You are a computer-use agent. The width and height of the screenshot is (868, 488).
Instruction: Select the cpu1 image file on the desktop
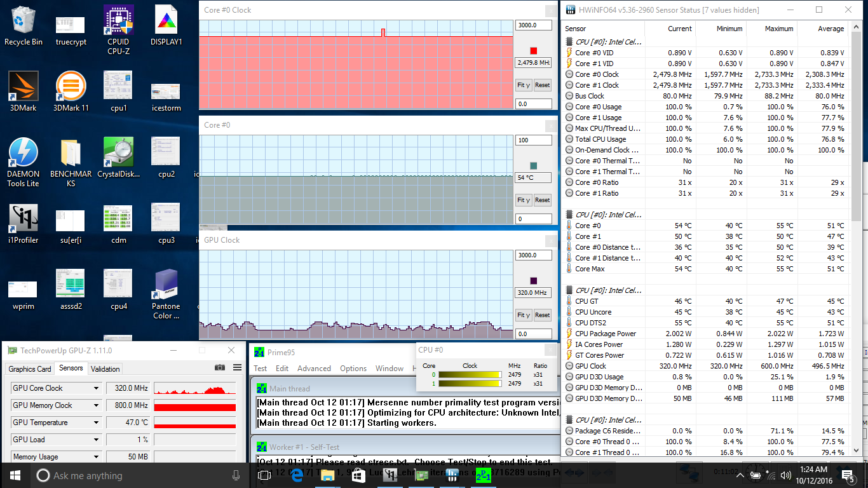(x=118, y=91)
